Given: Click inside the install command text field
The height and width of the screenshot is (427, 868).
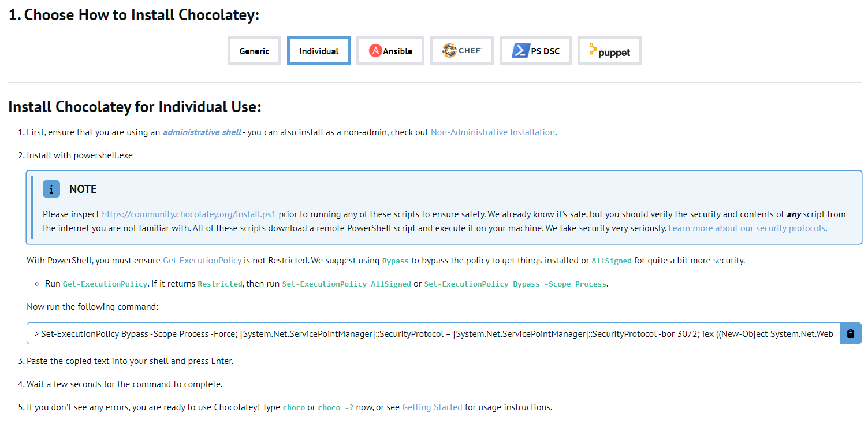Looking at the screenshot, I should [433, 333].
